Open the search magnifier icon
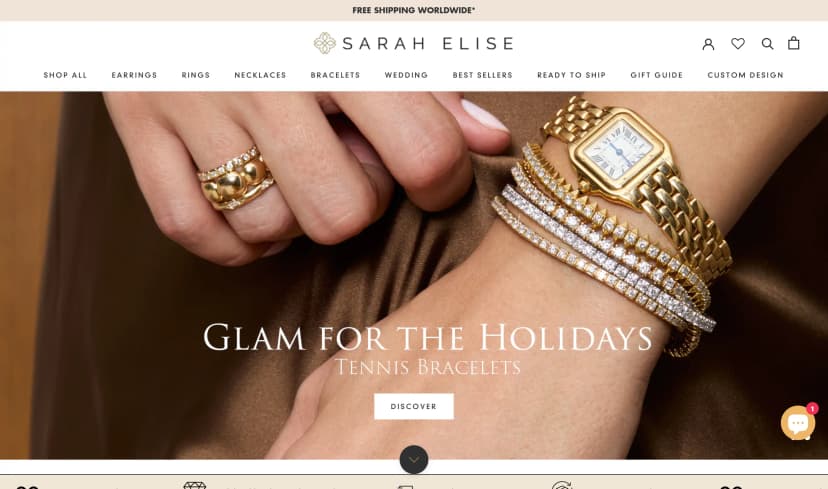 (x=767, y=44)
